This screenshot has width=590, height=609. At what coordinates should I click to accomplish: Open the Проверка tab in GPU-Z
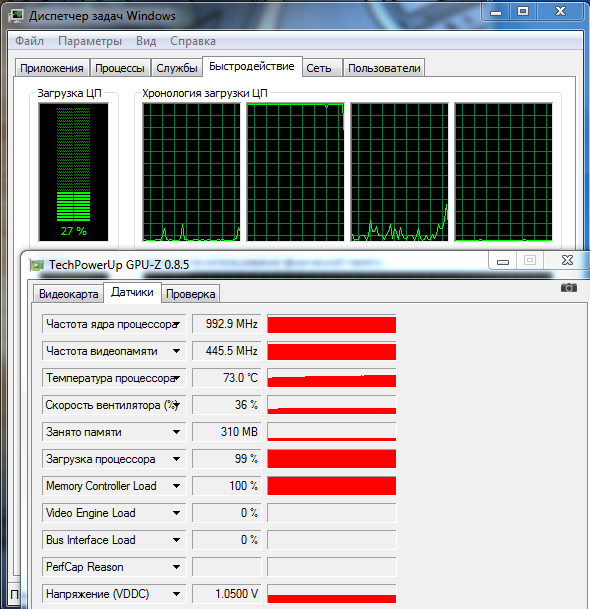click(x=190, y=294)
